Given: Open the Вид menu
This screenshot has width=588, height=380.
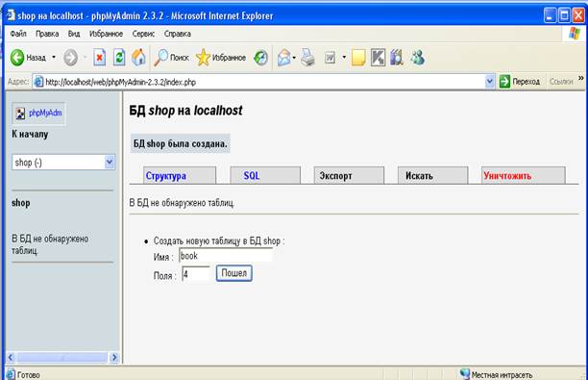Looking at the screenshot, I should (74, 34).
